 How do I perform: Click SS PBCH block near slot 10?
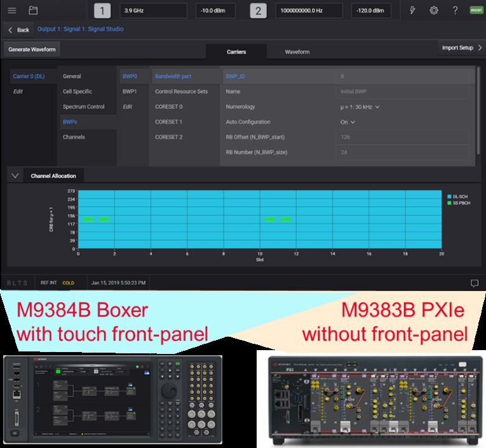click(270, 219)
